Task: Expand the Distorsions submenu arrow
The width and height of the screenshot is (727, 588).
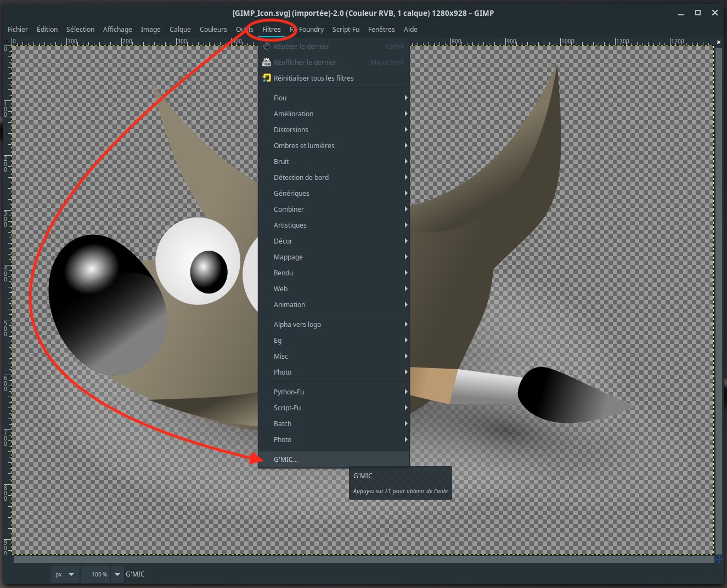Action: click(x=406, y=129)
